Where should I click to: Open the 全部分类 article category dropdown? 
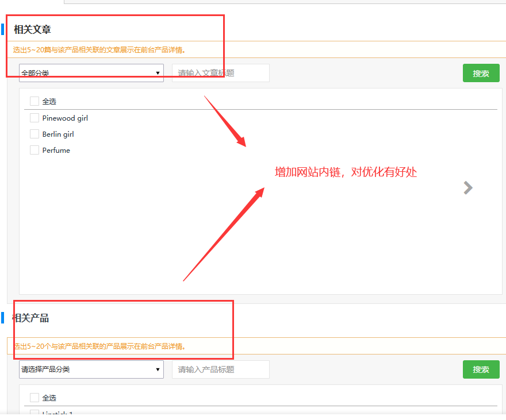point(91,73)
